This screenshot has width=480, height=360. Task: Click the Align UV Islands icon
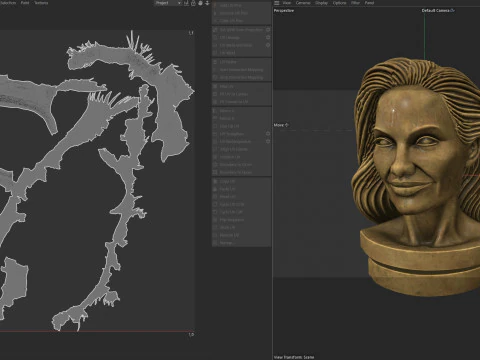(215, 149)
